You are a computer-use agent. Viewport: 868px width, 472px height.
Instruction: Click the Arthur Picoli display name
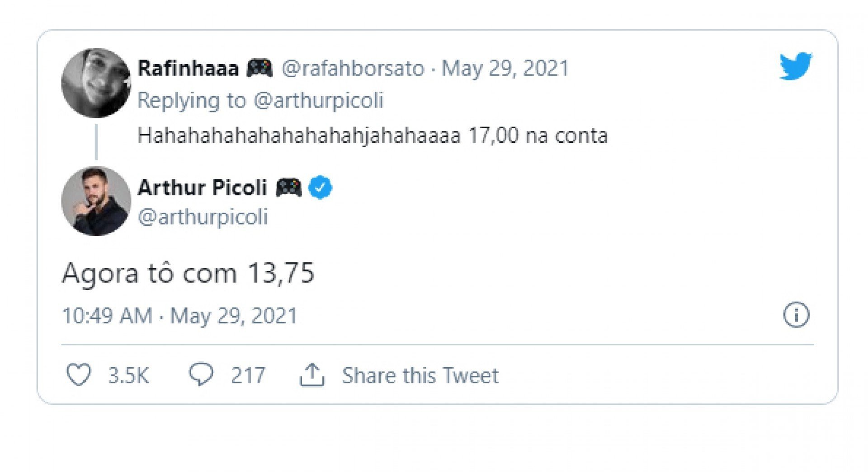[202, 187]
